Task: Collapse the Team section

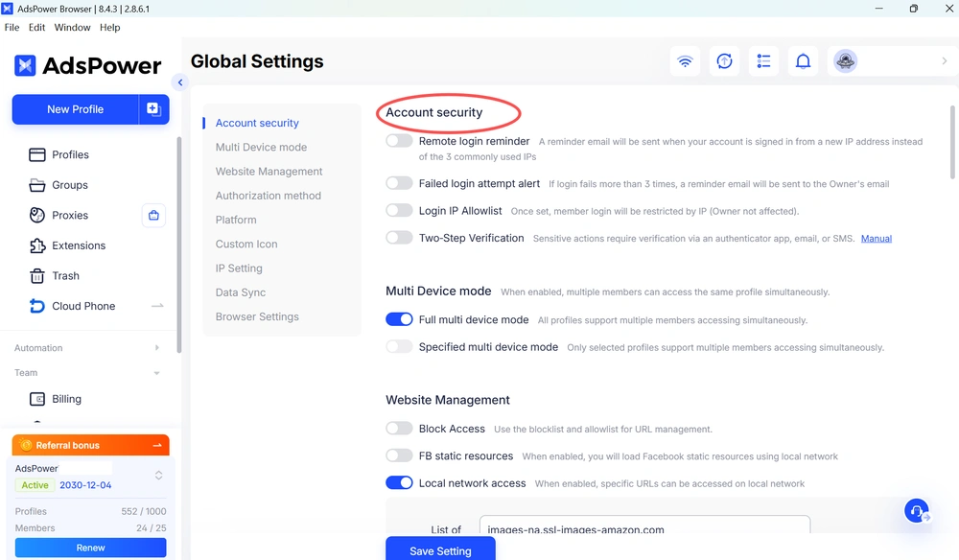Action: (x=156, y=373)
